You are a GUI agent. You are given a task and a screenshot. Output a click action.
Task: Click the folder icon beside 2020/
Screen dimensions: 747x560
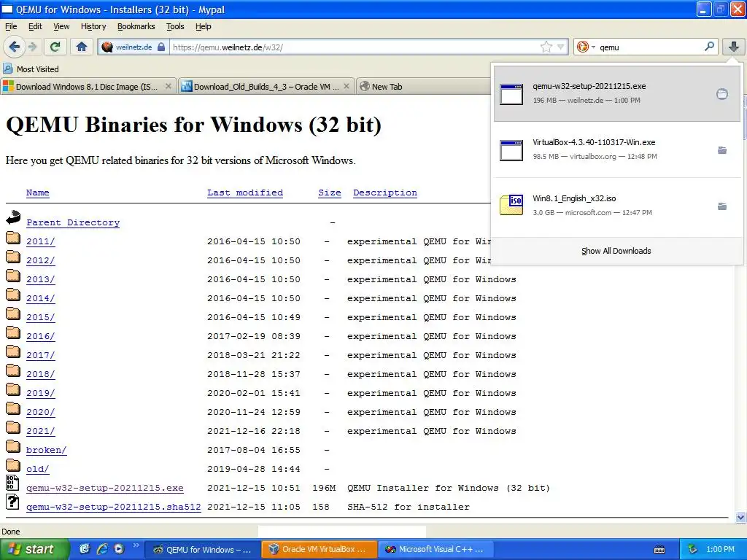tap(13, 408)
